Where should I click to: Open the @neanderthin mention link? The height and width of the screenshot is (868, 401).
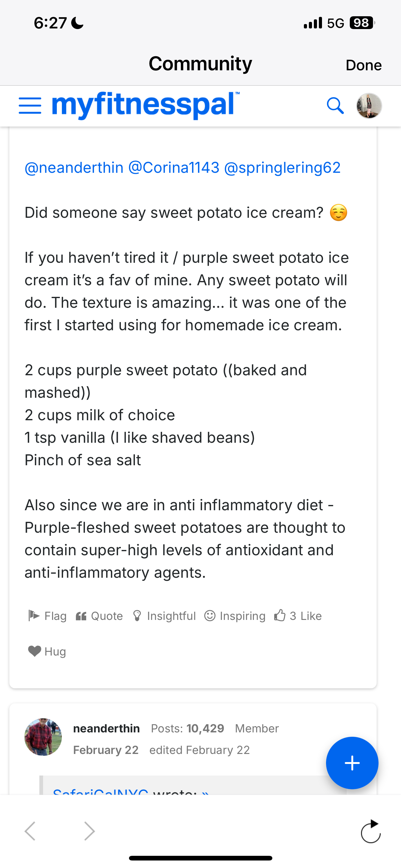click(74, 168)
